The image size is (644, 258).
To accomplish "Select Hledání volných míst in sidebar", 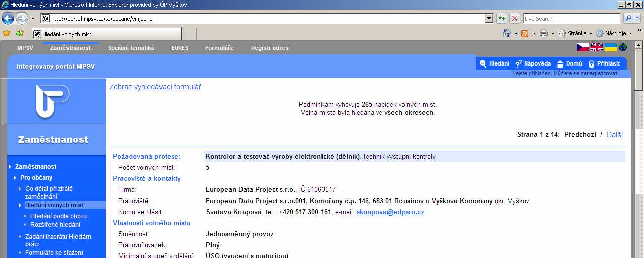I will click(54, 205).
